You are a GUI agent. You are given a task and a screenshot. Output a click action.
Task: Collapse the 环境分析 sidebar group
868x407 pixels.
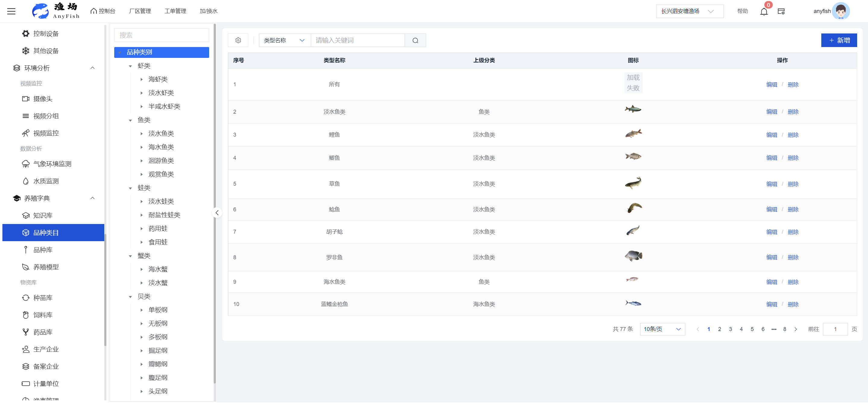coord(92,68)
